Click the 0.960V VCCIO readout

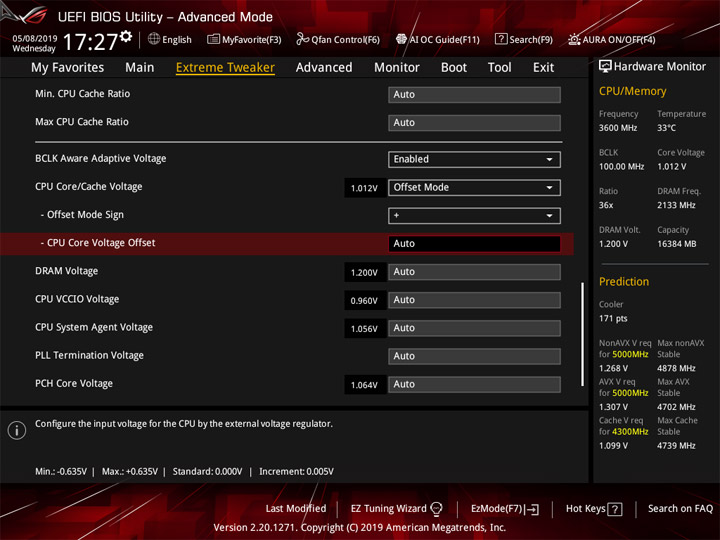tap(364, 301)
